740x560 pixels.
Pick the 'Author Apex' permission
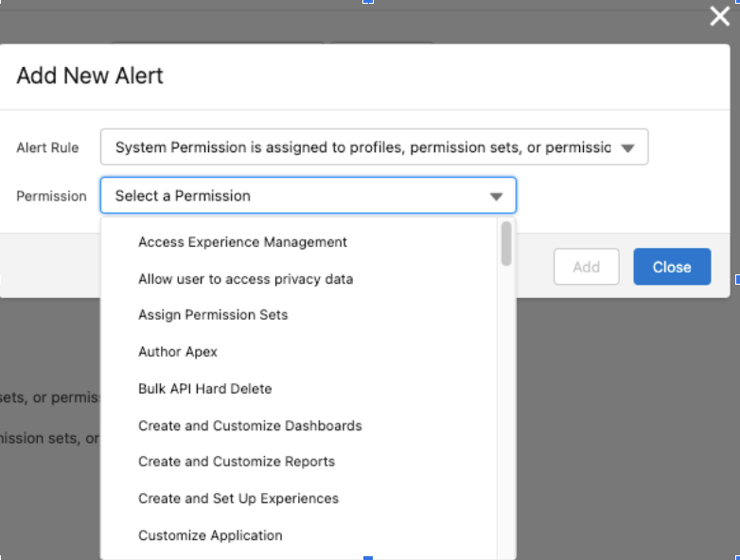(x=178, y=352)
